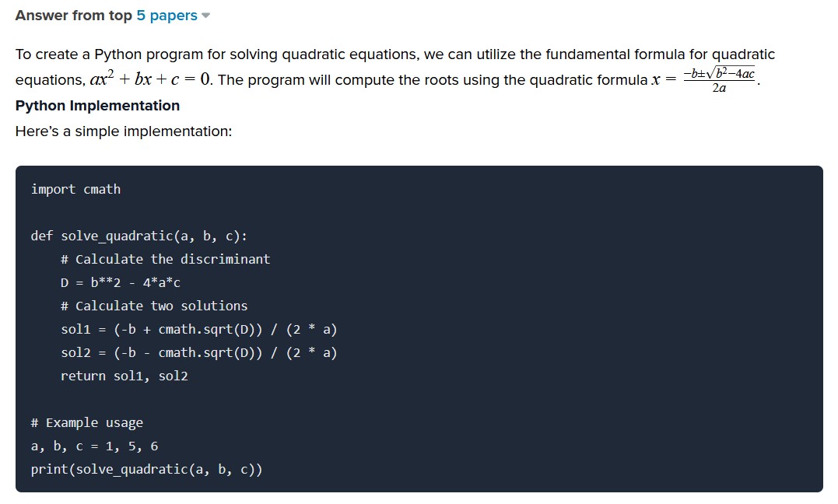Click the "# Example usage" comment
Screen dimensions: 838x504
click(x=86, y=423)
